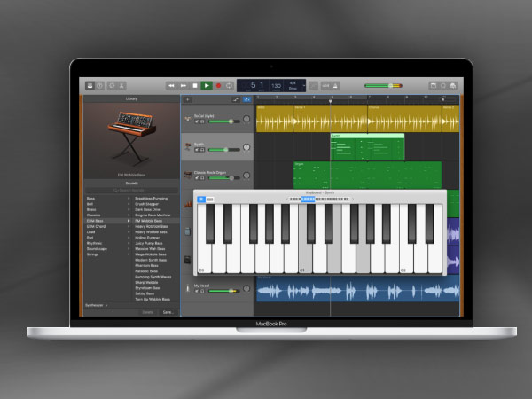Toggle the Metronome button
Screen dimensions: 532x399
[335, 86]
